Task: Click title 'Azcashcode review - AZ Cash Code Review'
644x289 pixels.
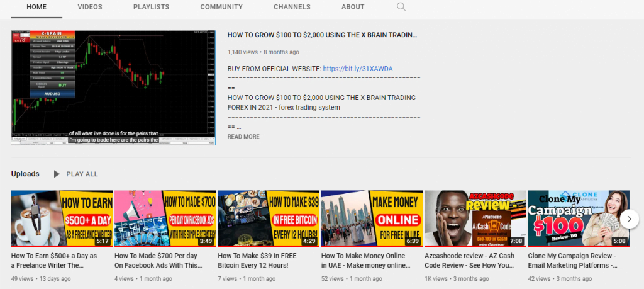Action: click(469, 261)
